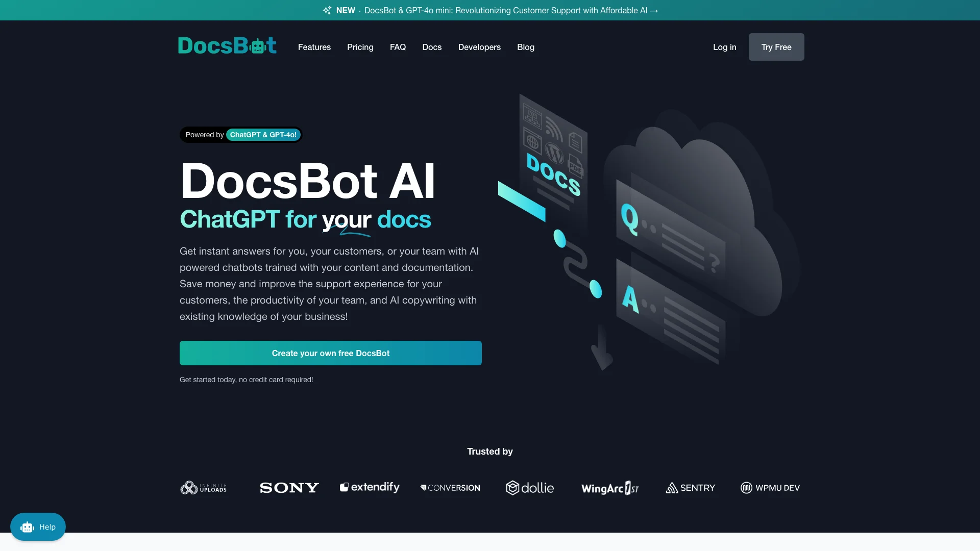980x551 pixels.
Task: Click the Sony brand logo icon
Action: (x=289, y=488)
